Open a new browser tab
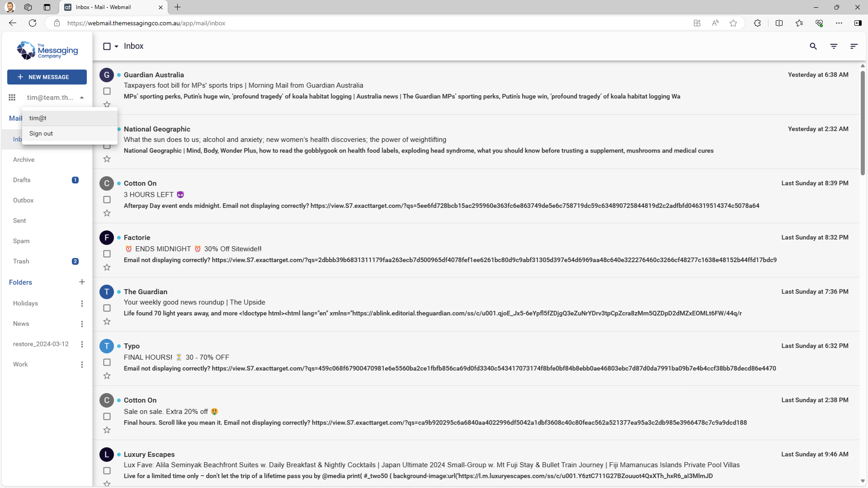 177,7
